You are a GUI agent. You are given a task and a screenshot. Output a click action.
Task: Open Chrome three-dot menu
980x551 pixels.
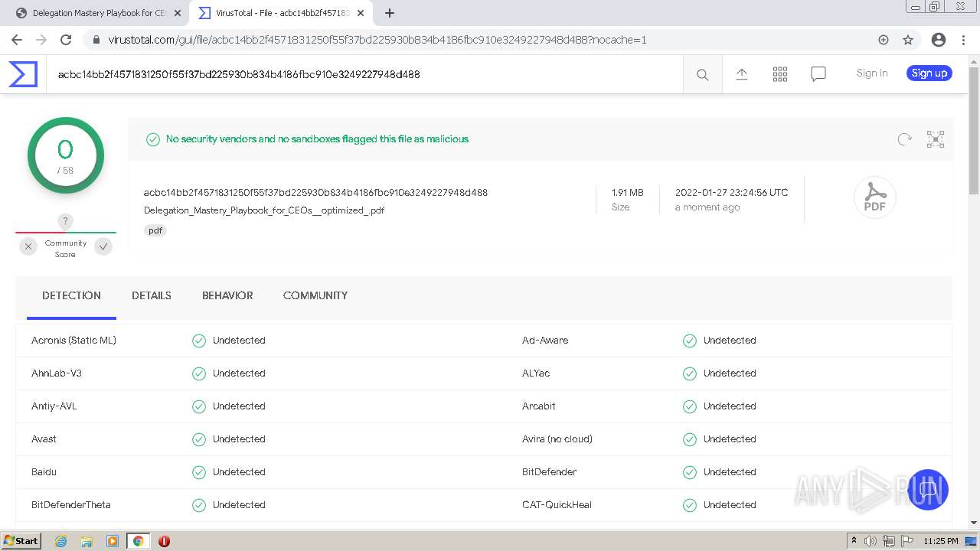pos(962,40)
